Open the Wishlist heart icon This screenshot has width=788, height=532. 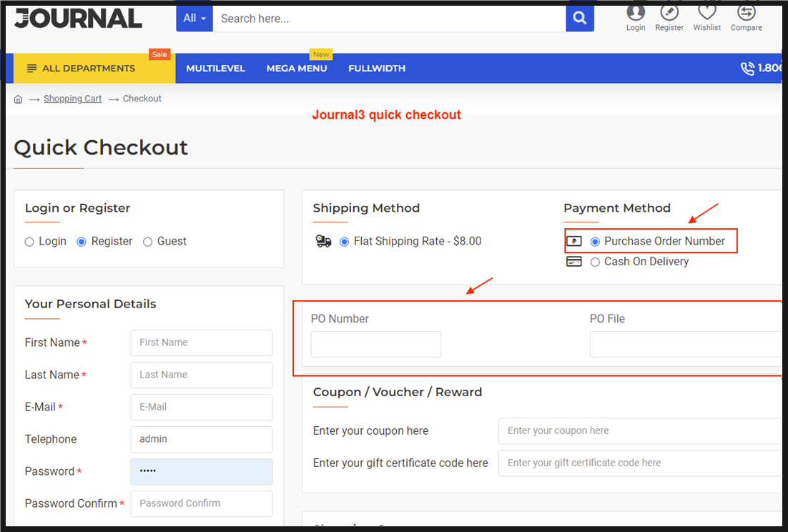[x=707, y=12]
